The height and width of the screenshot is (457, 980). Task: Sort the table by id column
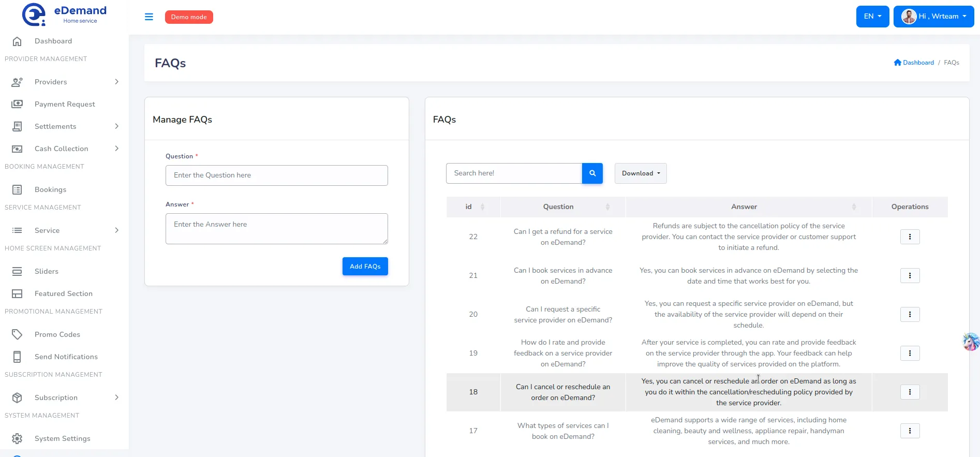pos(482,207)
